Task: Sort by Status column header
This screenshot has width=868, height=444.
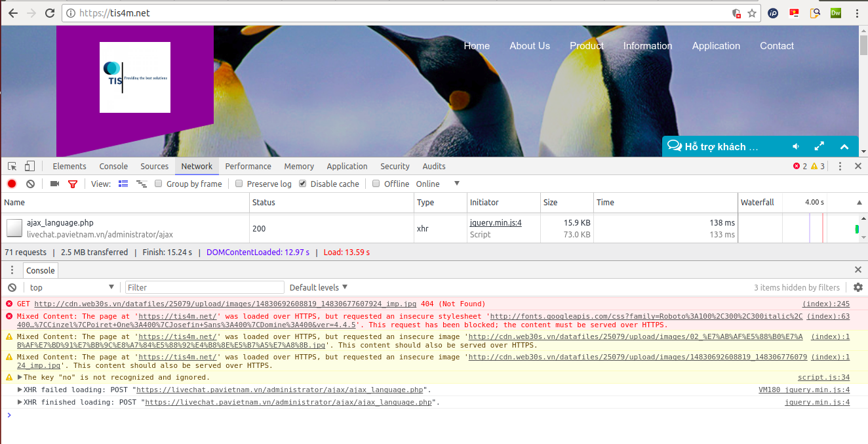Action: pos(332,203)
